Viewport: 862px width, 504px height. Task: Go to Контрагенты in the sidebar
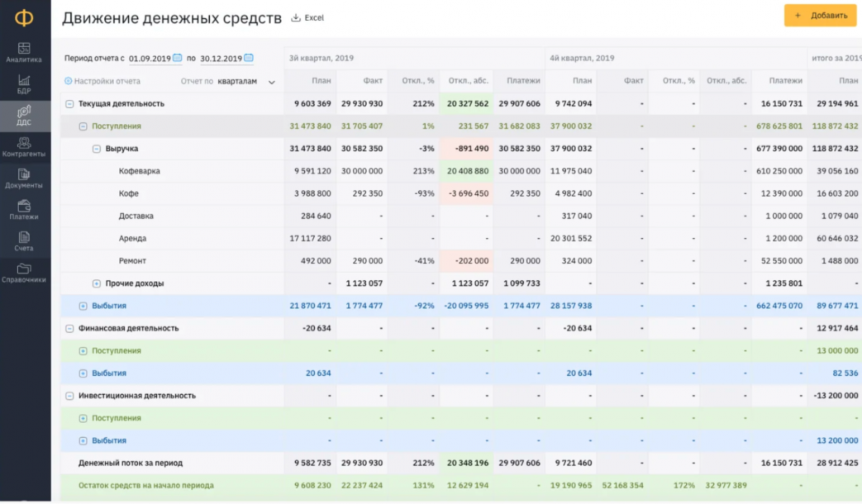24,147
